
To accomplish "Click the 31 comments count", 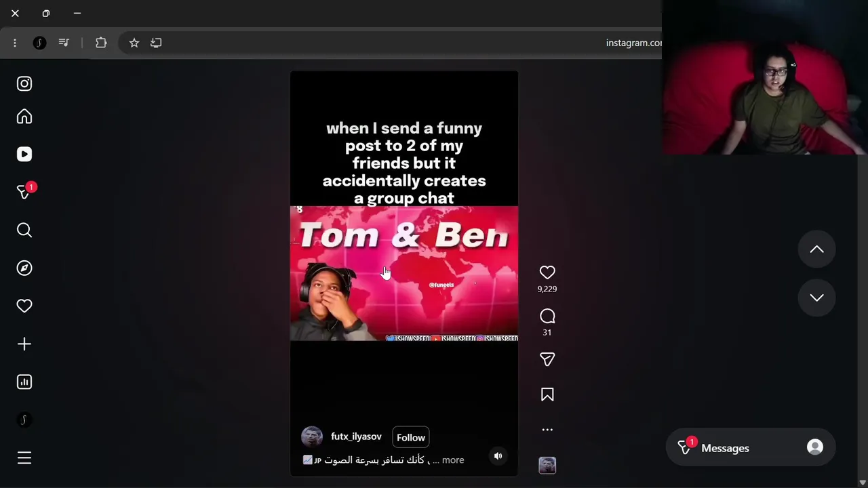I will coord(547,332).
